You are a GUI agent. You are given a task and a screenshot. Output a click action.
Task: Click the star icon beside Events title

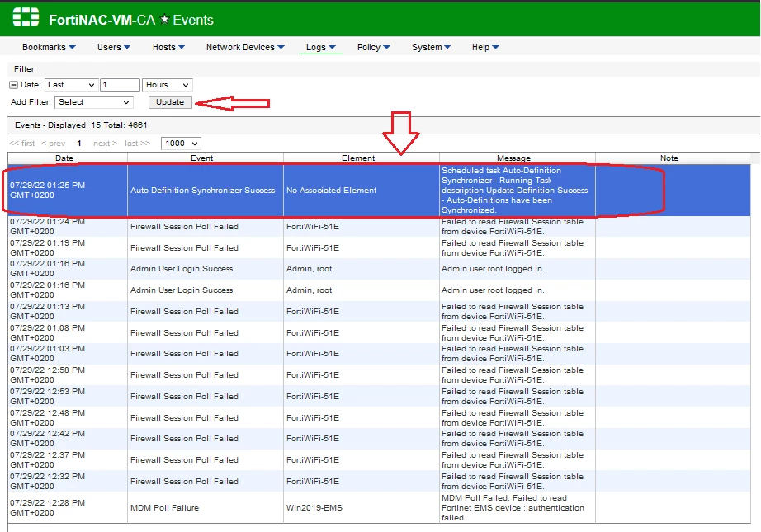coord(164,20)
